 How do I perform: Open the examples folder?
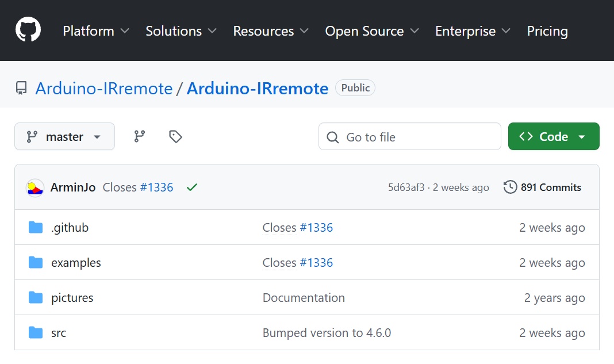coord(76,263)
